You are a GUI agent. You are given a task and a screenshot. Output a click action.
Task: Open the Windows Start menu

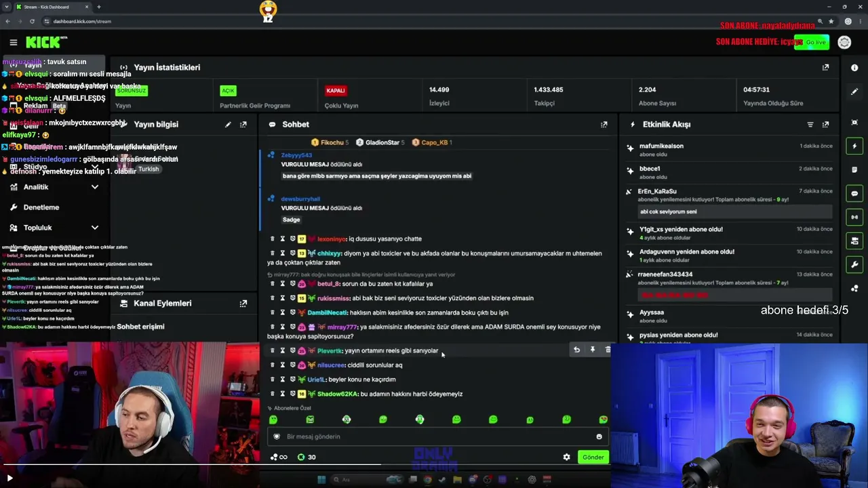click(321, 479)
